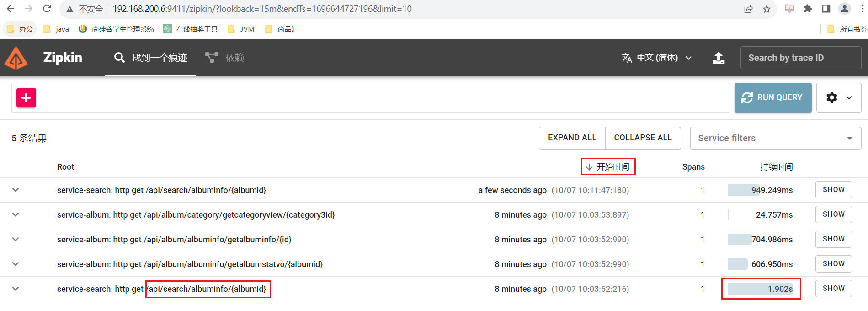Switch to the 依赖 tab
This screenshot has height=311, width=868.
tap(225, 58)
